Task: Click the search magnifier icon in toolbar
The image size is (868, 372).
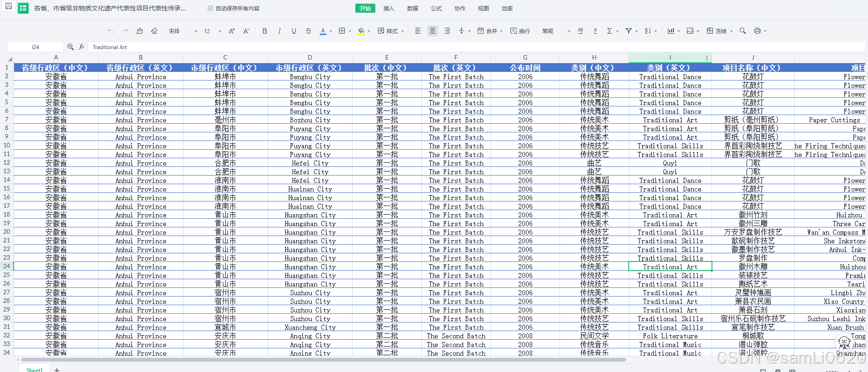Action: point(742,31)
